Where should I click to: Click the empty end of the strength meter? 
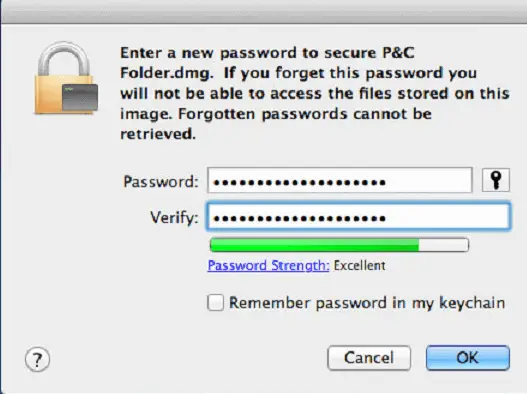tap(444, 245)
